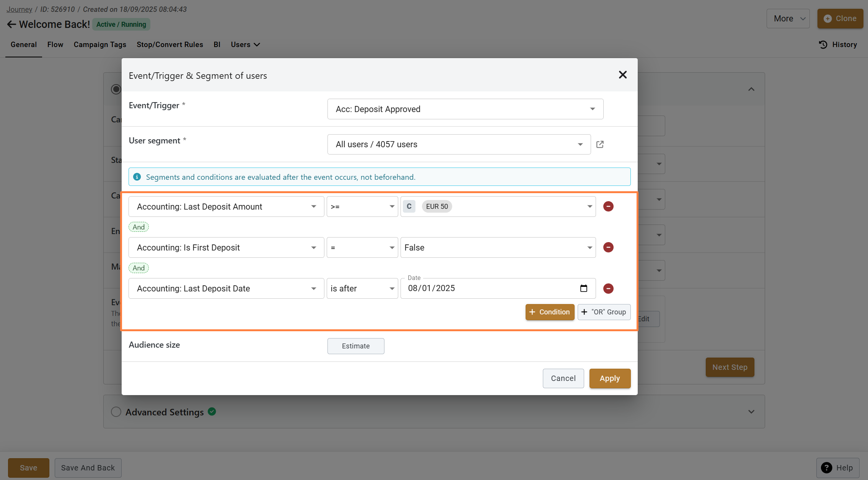The width and height of the screenshot is (868, 480).
Task: Open the date picker calendar icon
Action: [x=583, y=288]
